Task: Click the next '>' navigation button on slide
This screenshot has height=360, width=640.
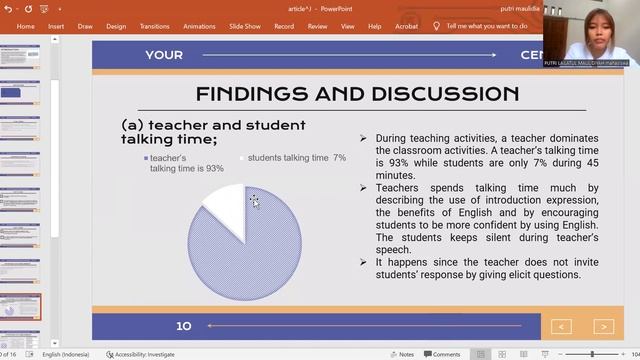Action: (604, 327)
